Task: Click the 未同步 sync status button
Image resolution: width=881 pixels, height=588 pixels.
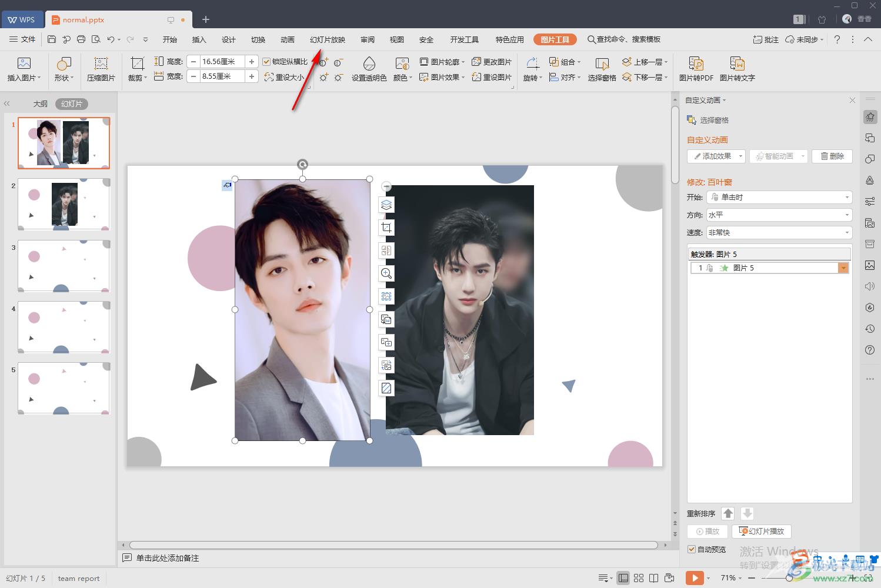Action: coord(803,39)
